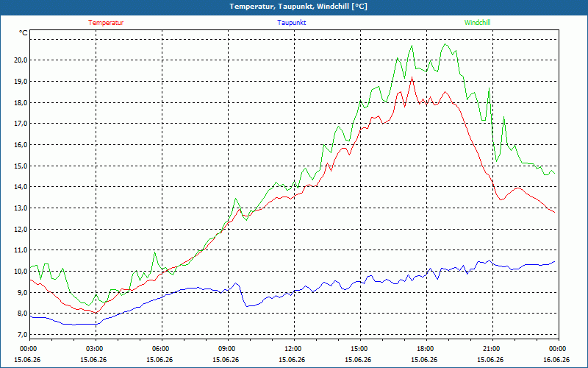The image size is (588, 368).
Task: Select the 18:00 time axis label
Action: 426,349
